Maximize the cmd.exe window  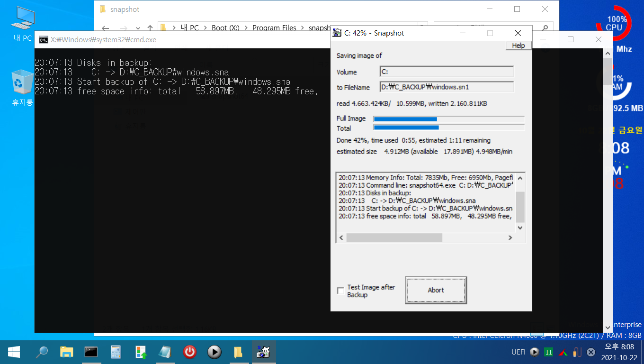tap(571, 39)
